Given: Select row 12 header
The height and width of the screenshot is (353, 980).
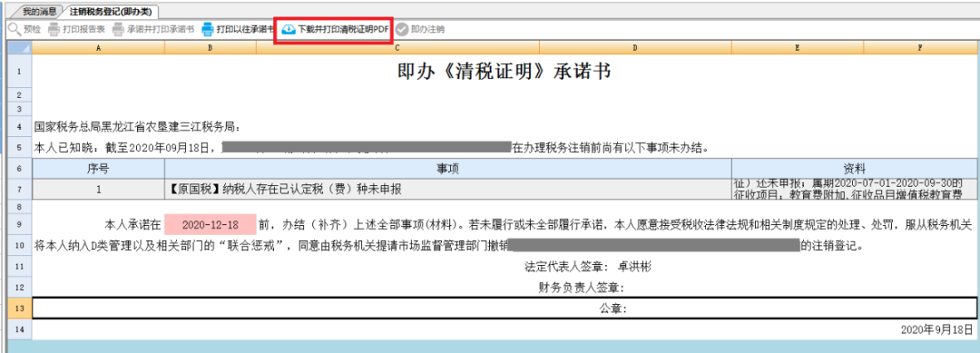Looking at the screenshot, I should (19, 288).
